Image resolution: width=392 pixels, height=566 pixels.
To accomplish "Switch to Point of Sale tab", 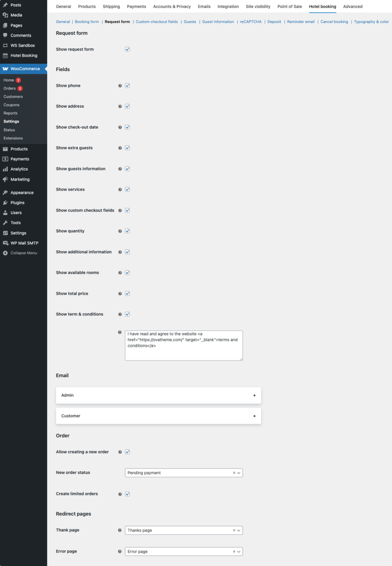I will (290, 7).
